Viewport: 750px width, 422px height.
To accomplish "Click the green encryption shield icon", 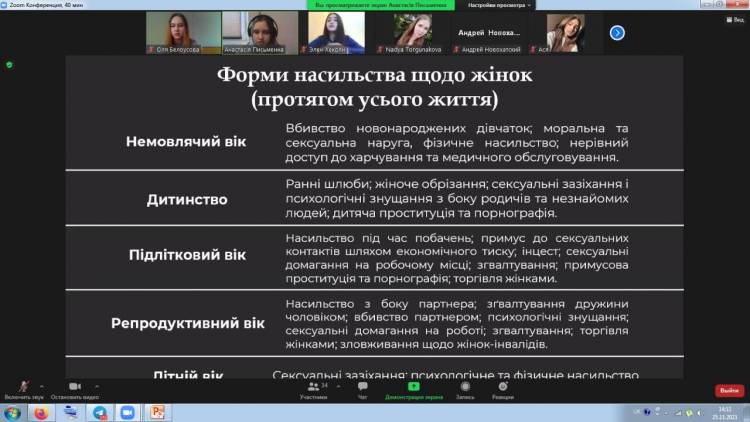I will pyautogui.click(x=9, y=64).
